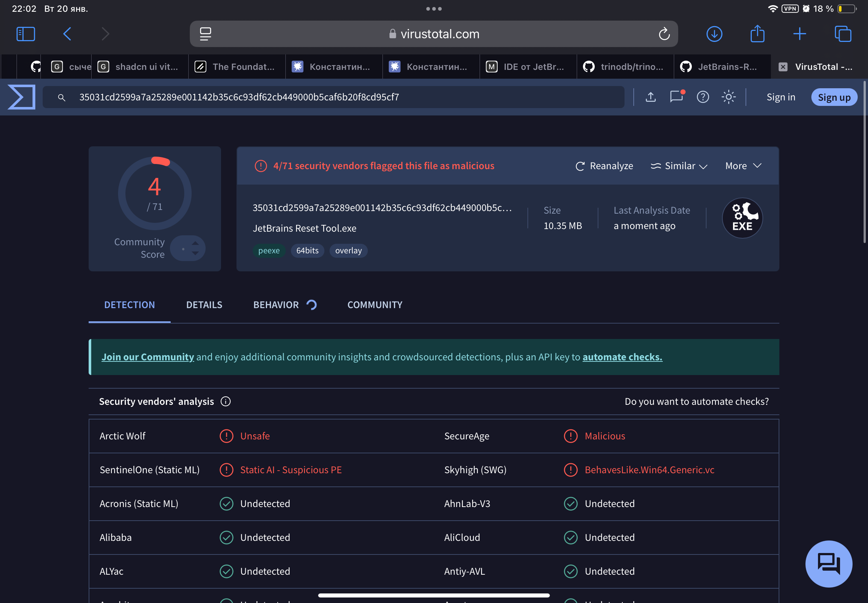Open the page reader format menu in the address bar

coord(206,34)
